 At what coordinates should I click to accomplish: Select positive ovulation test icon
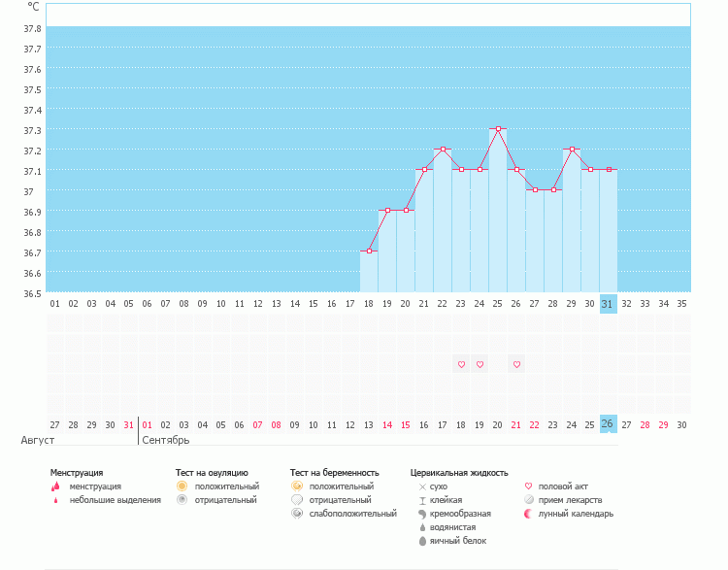click(182, 486)
